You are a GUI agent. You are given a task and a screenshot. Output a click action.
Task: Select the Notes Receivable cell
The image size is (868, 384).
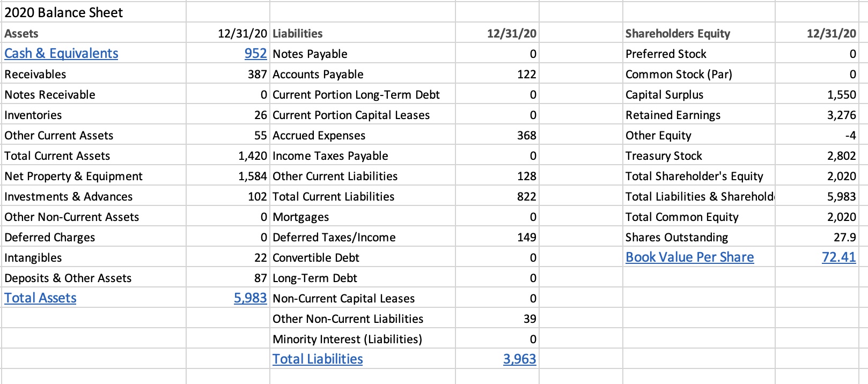coord(94,94)
